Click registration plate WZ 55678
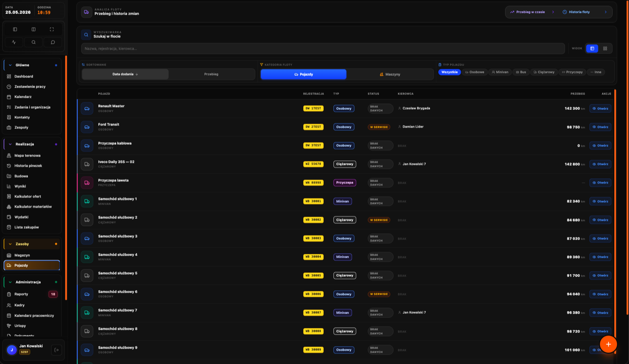This screenshot has height=364, width=629. (313, 164)
